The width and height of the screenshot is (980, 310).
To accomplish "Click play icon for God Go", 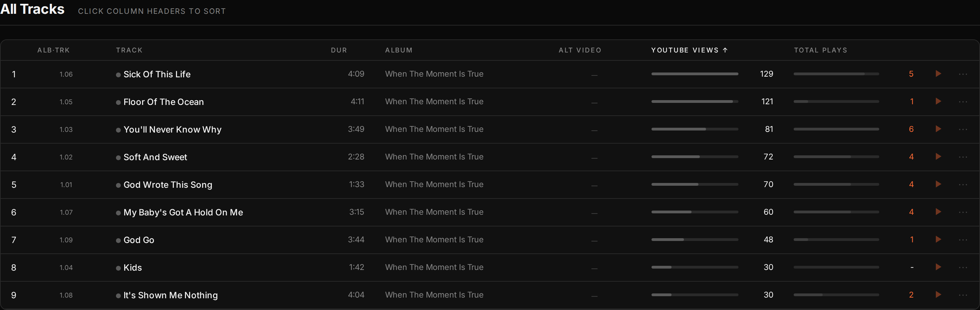I will click(x=938, y=240).
